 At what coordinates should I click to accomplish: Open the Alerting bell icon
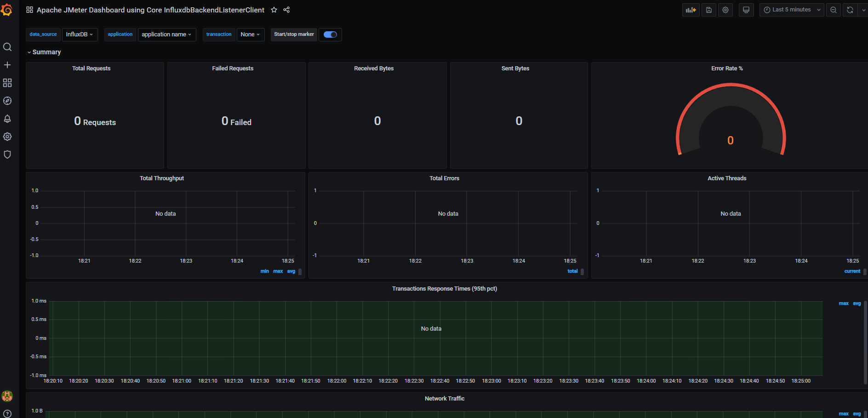pyautogui.click(x=7, y=119)
